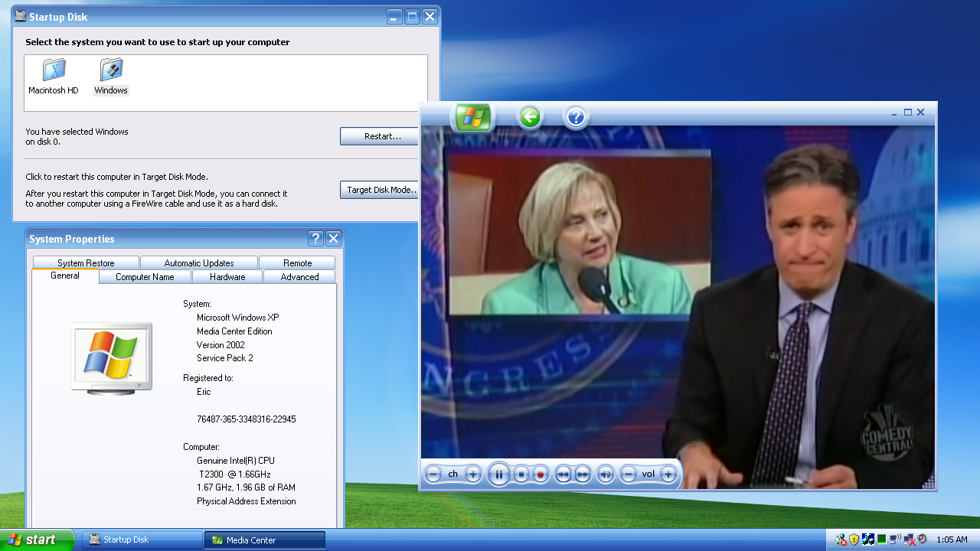Open Media Center help question mark icon

[577, 117]
